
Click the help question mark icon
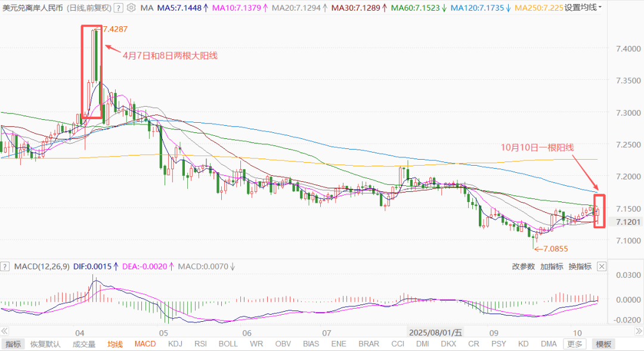[x=118, y=8]
